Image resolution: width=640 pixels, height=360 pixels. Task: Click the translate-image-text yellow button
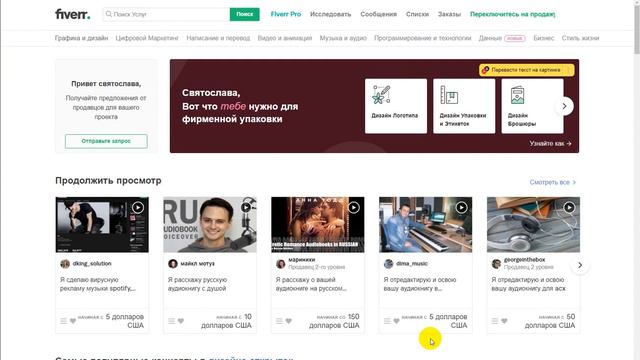point(527,70)
